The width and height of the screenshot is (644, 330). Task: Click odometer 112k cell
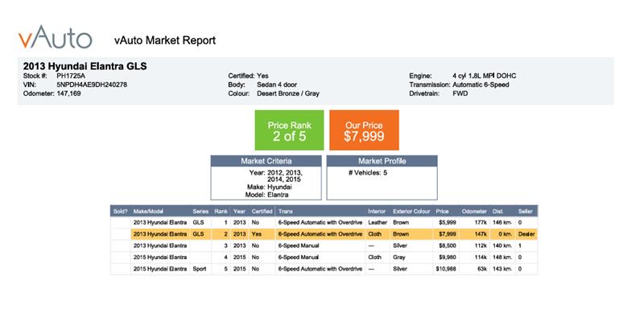[x=481, y=245]
